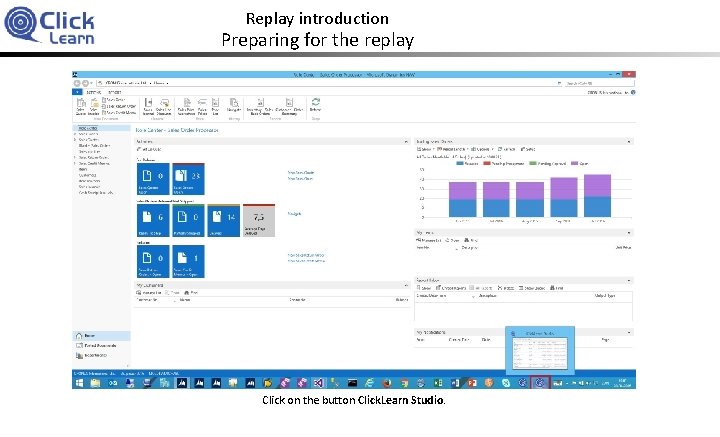This screenshot has width=720, height=437.
Task: Expand Sales Return Orders in navigation tree
Action: point(75,157)
